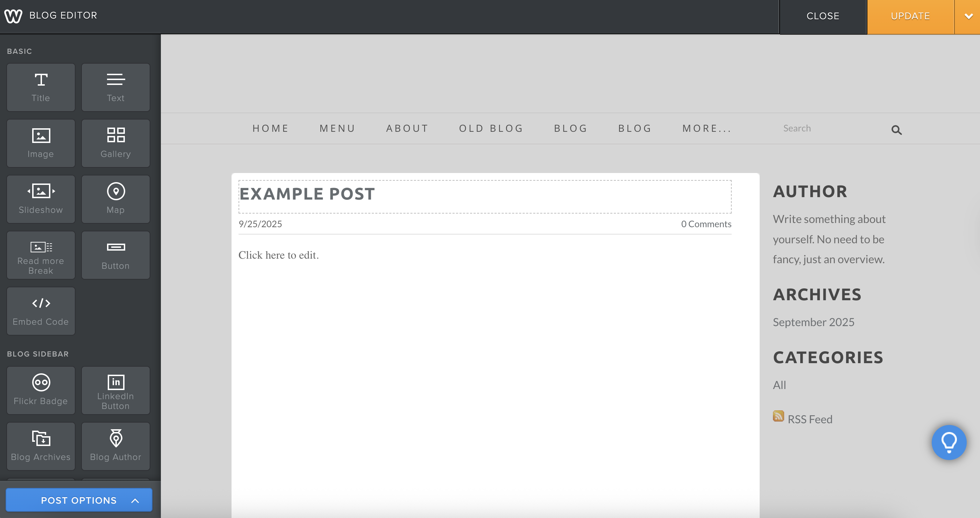Expand the POST OPTIONS panel
This screenshot has width=980, height=518.
coord(79,500)
